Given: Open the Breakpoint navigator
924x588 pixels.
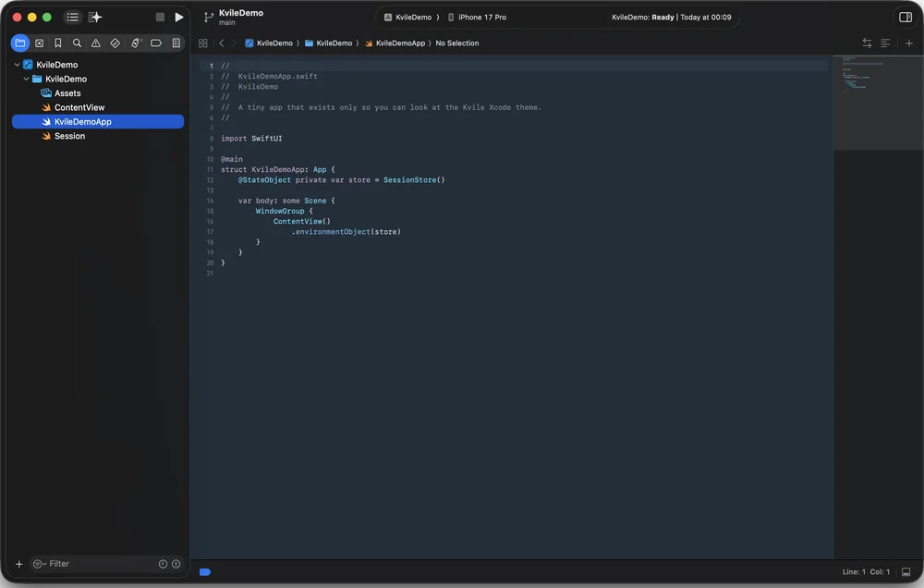Looking at the screenshot, I should tap(156, 43).
